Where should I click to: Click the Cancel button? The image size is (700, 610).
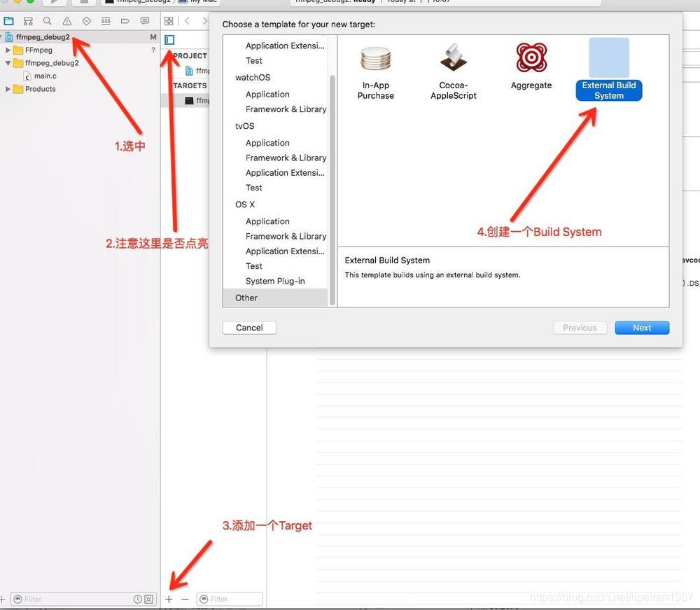coord(249,328)
